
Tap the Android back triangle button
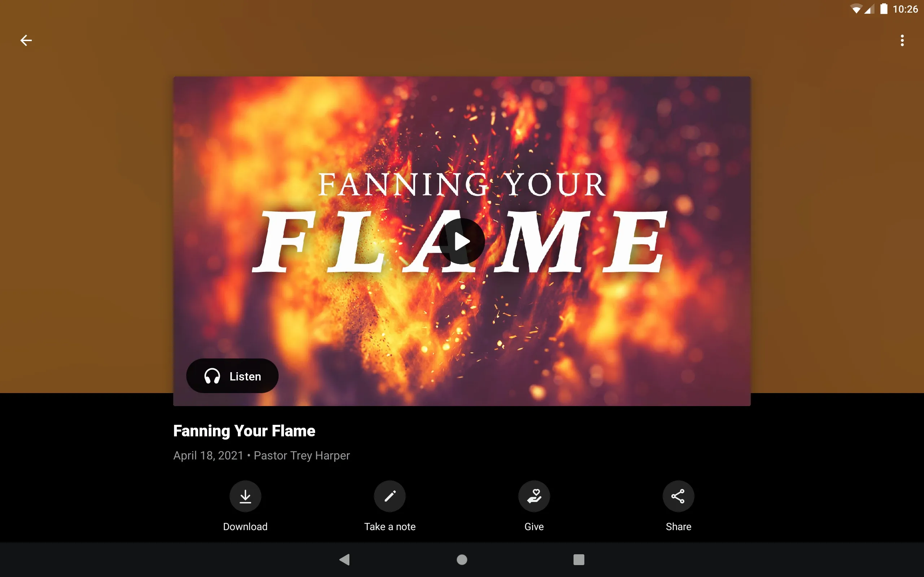[x=346, y=559]
